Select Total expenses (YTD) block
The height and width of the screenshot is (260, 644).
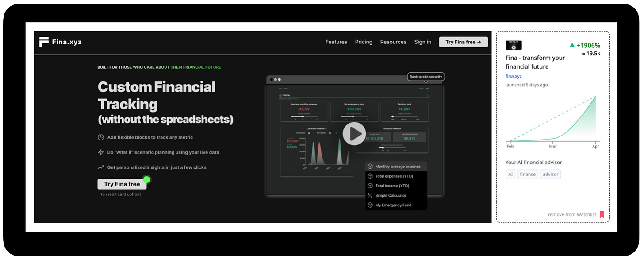tap(396, 176)
